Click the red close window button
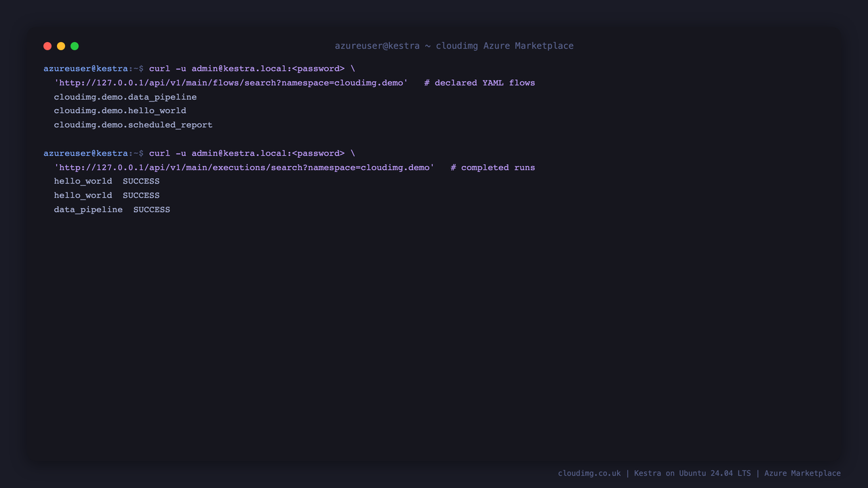This screenshot has height=488, width=868. point(47,46)
